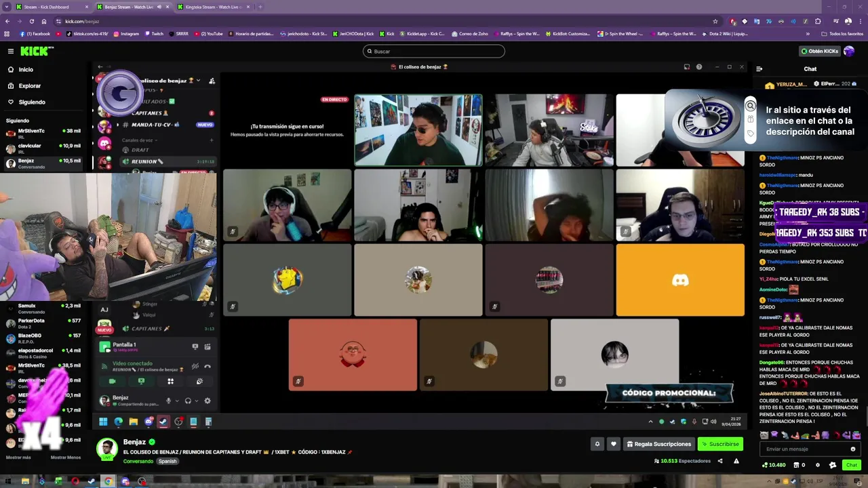The width and height of the screenshot is (868, 488).
Task: Open the chat identity badge icon
Action: pyautogui.click(x=833, y=465)
